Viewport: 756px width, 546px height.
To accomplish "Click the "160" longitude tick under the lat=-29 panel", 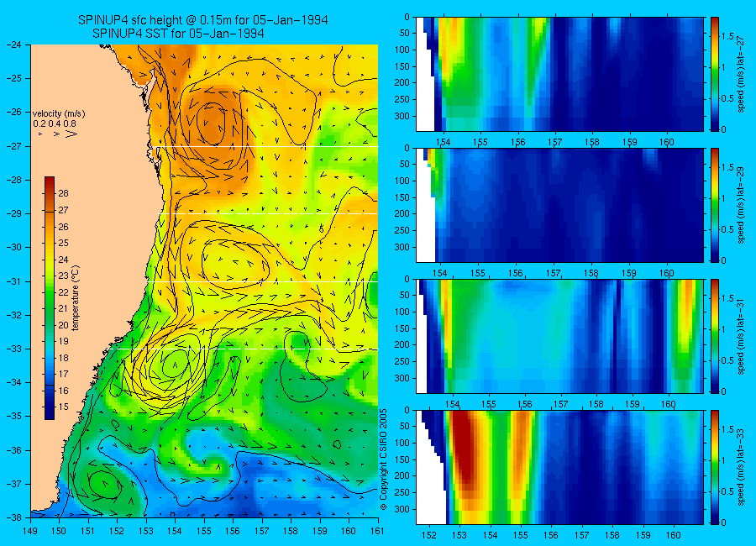I will tap(667, 273).
